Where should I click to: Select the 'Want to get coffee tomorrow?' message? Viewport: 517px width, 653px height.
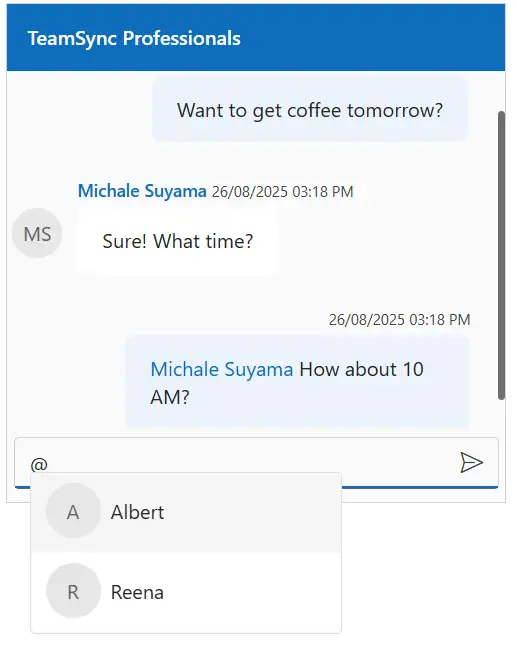(310, 110)
